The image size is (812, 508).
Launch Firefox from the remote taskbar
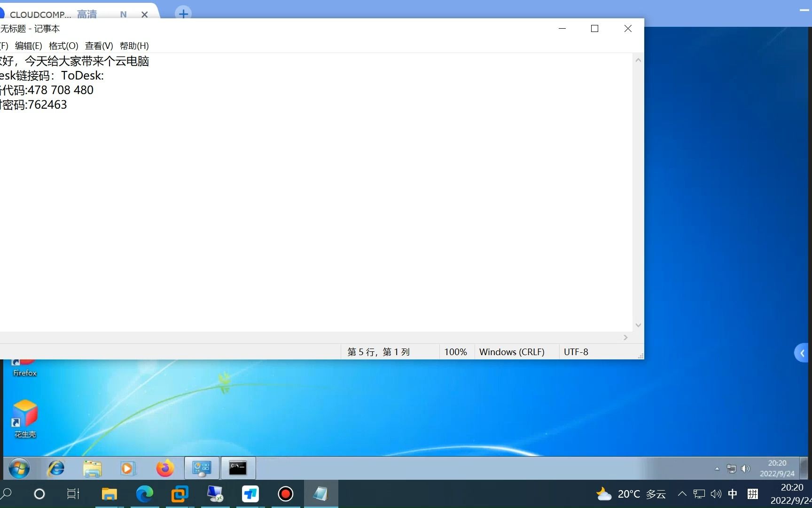(x=165, y=468)
